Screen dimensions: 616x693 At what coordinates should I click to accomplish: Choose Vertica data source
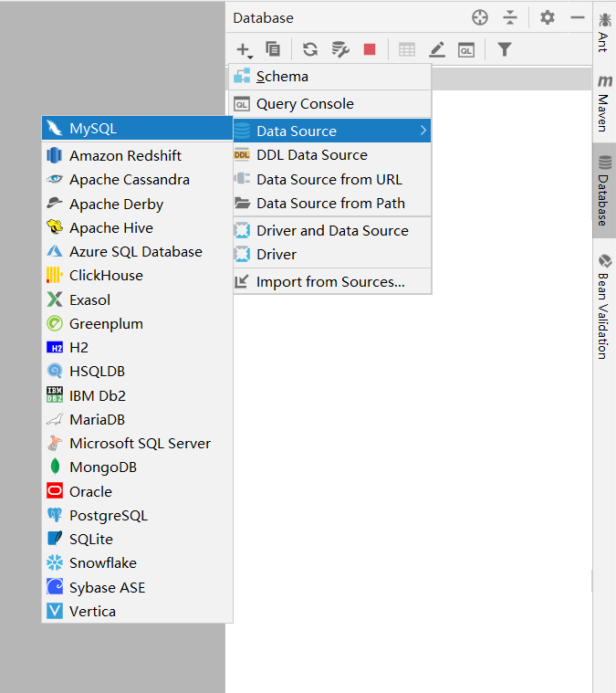pos(138,611)
